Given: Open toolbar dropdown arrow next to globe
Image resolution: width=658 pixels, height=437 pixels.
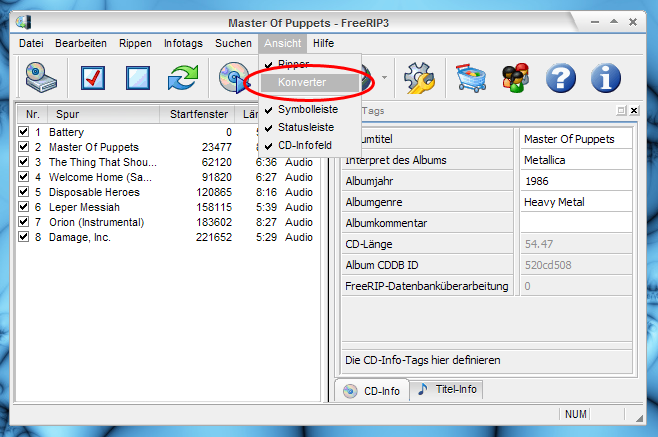Looking at the screenshot, I should 384,78.
